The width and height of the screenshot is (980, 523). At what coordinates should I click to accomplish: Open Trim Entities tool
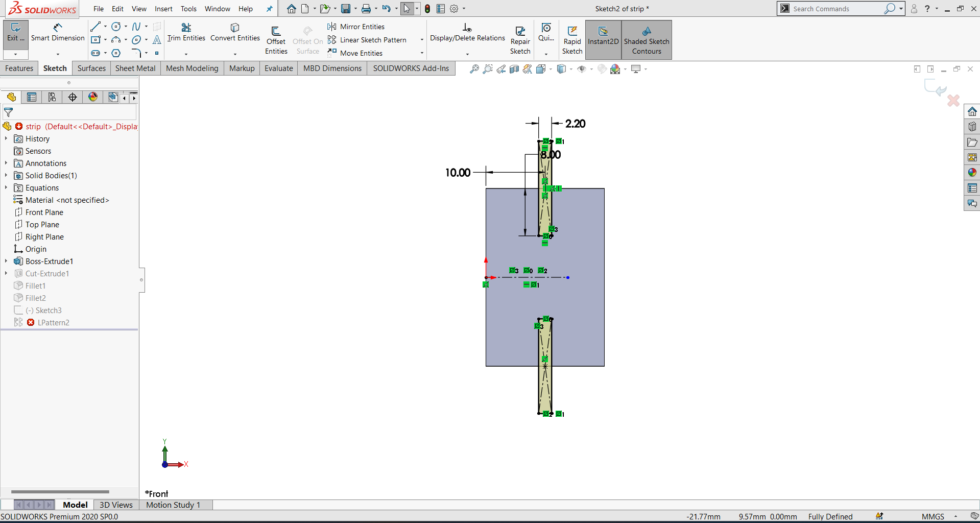click(x=186, y=32)
